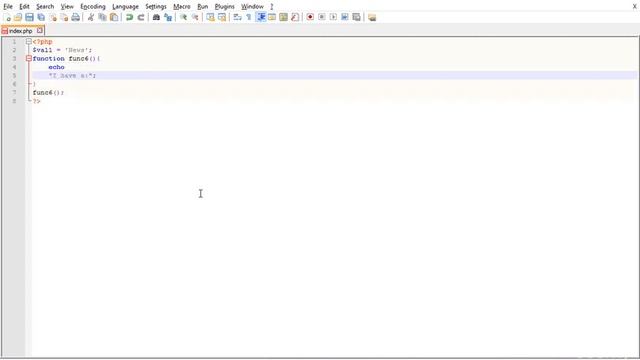The width and height of the screenshot is (640, 360).
Task: Toggle synchronized vertical scrolling
Action: 210,17
